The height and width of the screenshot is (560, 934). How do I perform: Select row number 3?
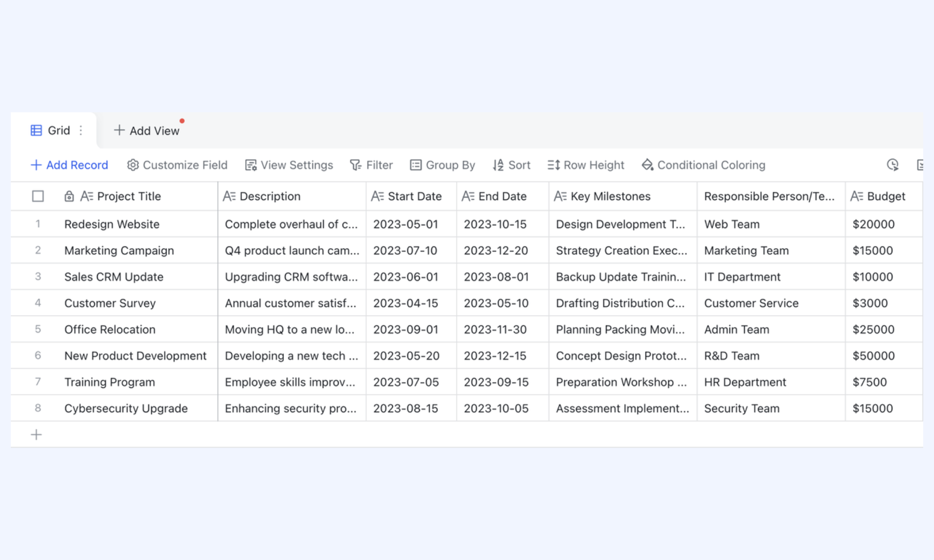point(38,276)
